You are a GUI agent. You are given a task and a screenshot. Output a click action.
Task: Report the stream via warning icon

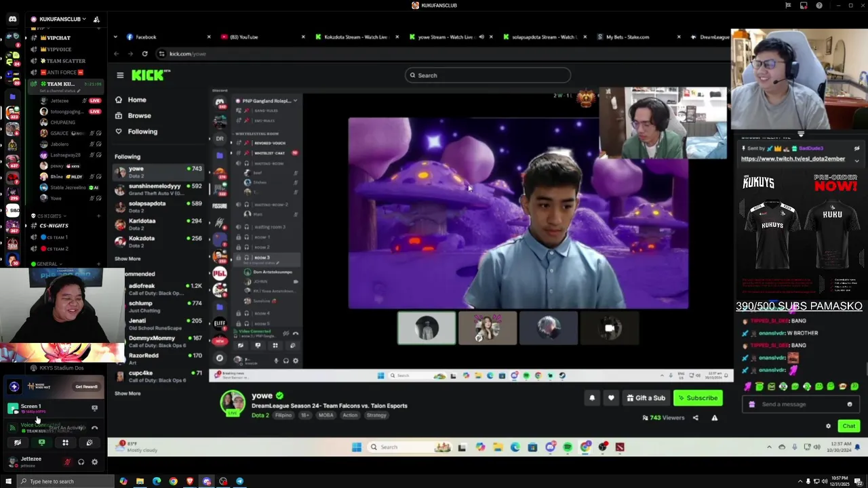point(714,418)
